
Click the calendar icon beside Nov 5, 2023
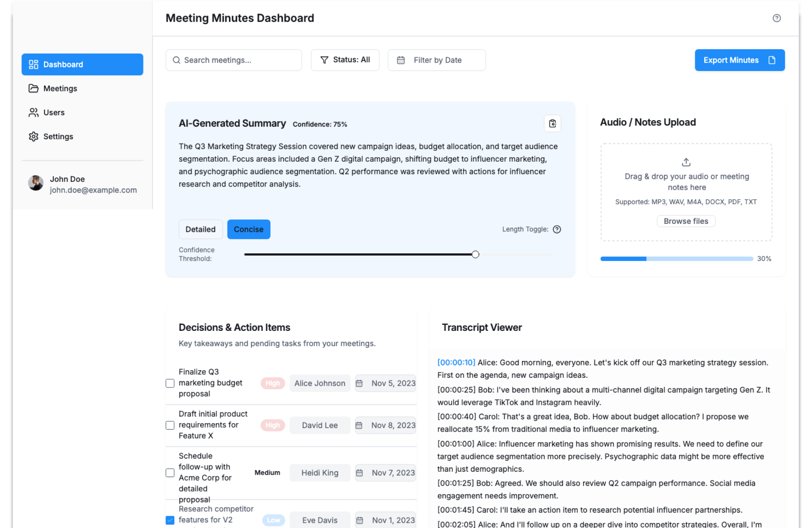(x=359, y=383)
